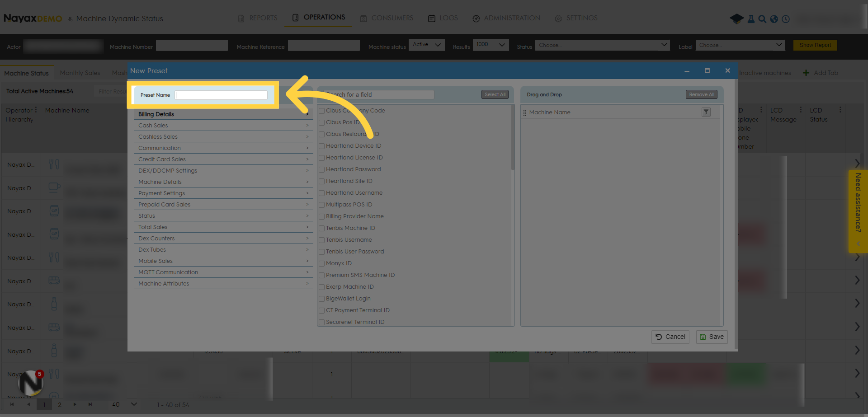
Task: Click the Nayax DEMO logo
Action: point(33,19)
